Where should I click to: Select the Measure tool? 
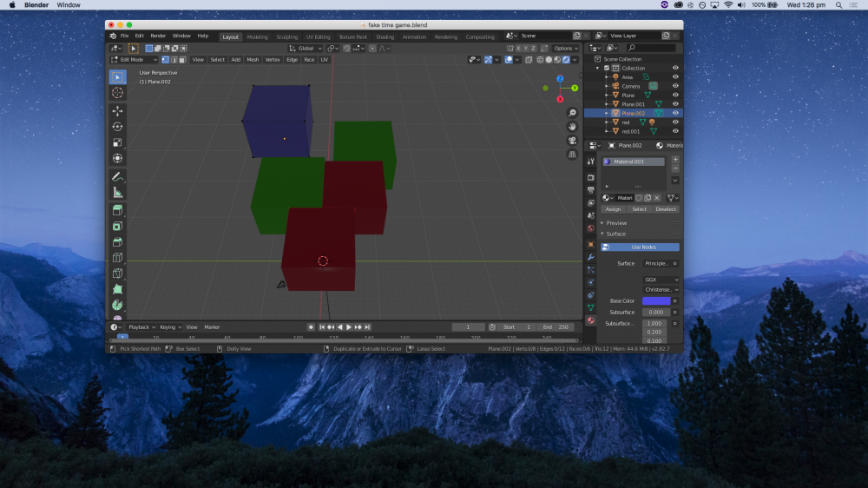point(117,193)
